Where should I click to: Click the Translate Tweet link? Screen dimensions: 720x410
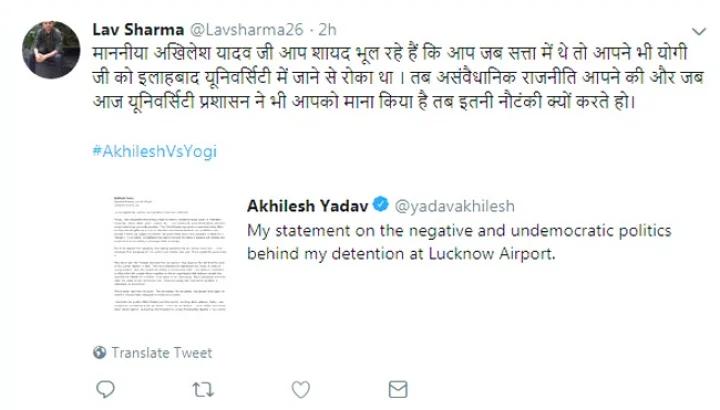click(x=161, y=352)
